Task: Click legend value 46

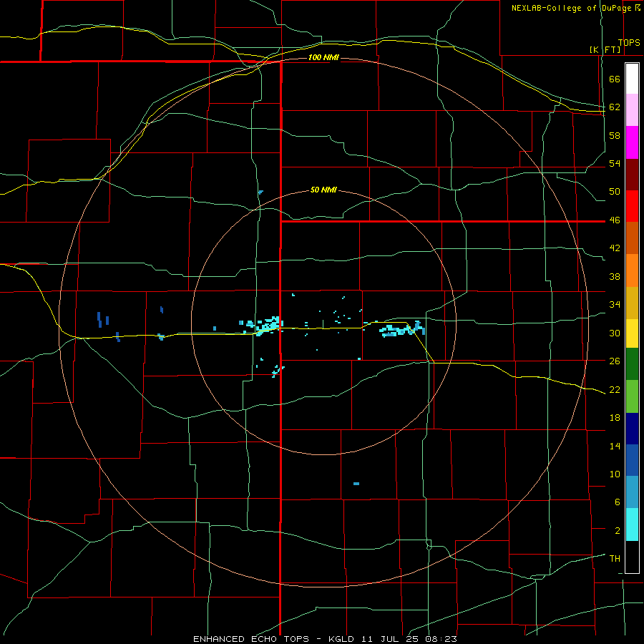Action: click(615, 220)
